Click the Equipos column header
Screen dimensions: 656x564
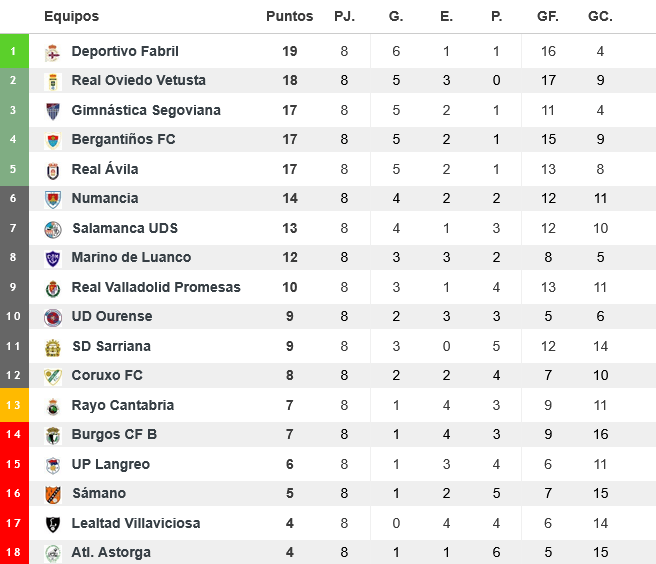coord(72,16)
